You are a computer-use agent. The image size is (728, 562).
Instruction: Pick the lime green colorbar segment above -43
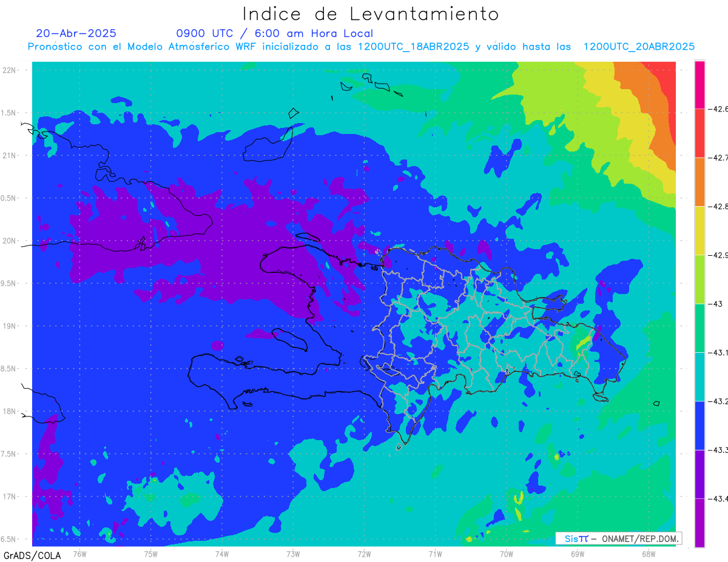(699, 279)
